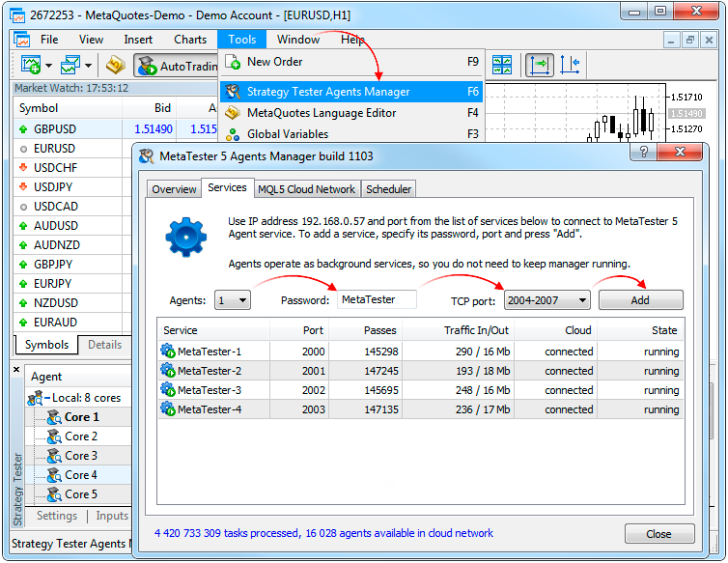The width and height of the screenshot is (728, 563).
Task: Select the MetaTester-2 service row
Action: tap(421, 371)
